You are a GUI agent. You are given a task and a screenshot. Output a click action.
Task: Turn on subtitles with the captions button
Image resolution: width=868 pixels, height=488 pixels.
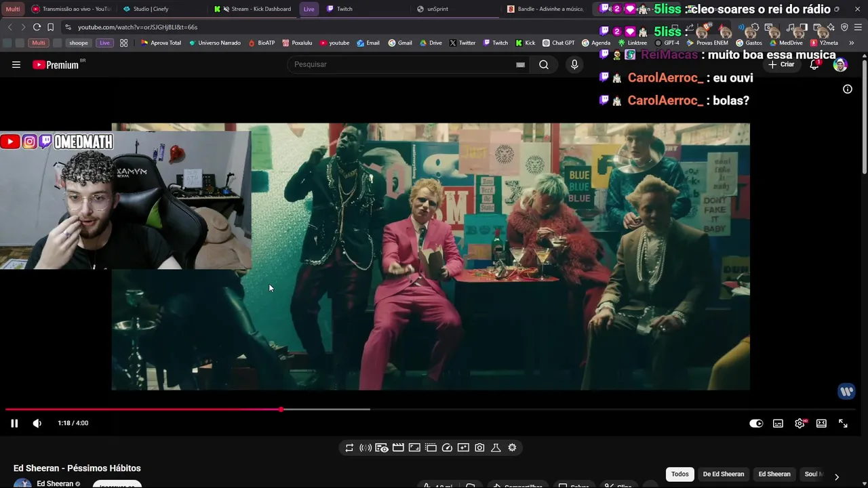pos(778,424)
